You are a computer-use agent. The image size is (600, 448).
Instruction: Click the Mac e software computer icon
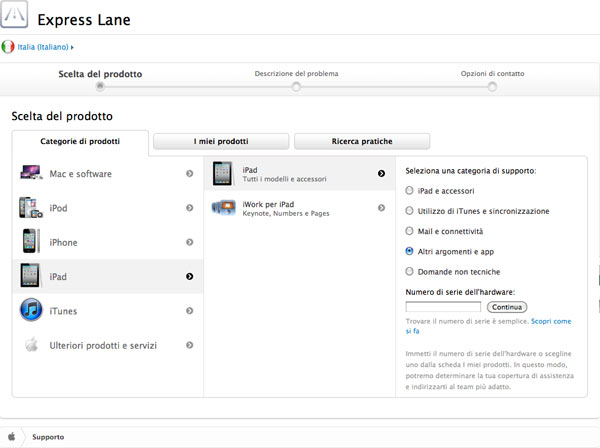click(x=30, y=174)
